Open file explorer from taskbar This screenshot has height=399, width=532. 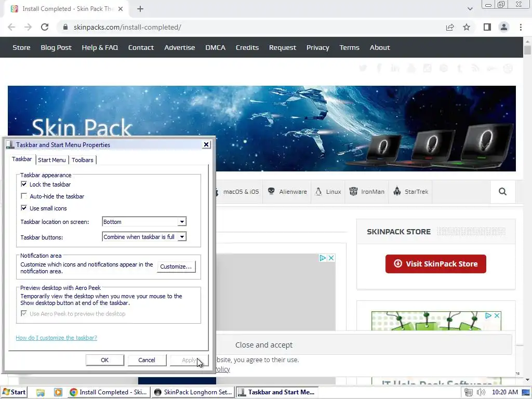(41, 392)
